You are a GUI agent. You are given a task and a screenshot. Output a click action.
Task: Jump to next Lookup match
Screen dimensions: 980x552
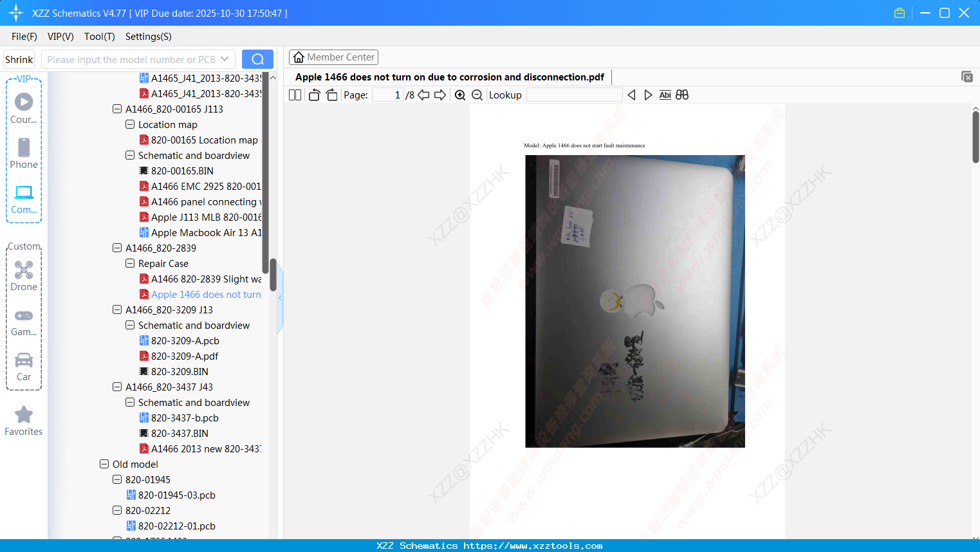tap(648, 95)
